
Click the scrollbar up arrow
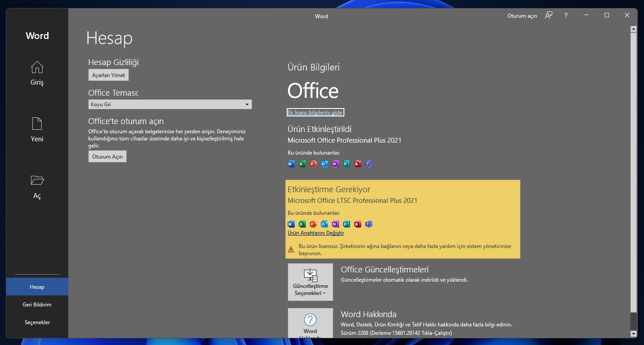(x=634, y=29)
